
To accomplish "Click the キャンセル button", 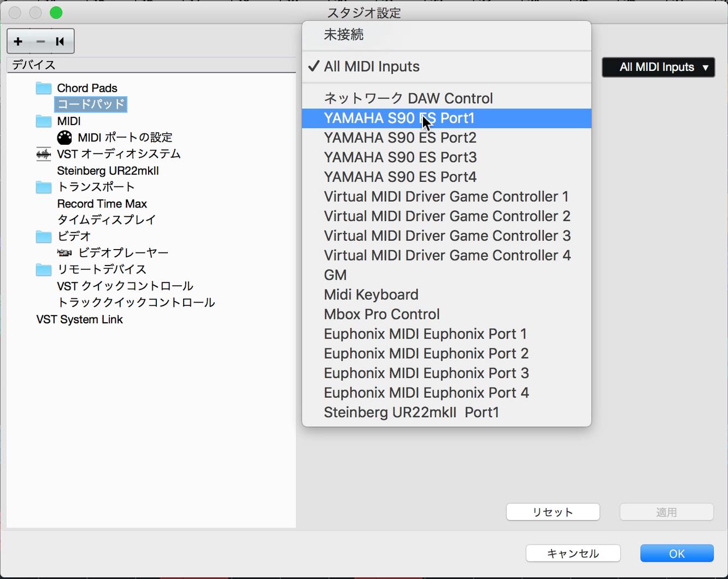I will (x=573, y=553).
